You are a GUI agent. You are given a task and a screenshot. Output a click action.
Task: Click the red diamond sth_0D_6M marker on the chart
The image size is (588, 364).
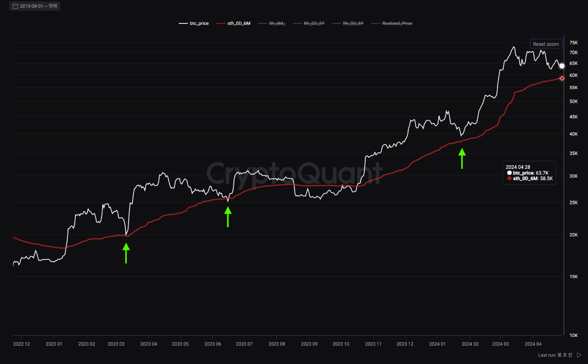tap(562, 78)
